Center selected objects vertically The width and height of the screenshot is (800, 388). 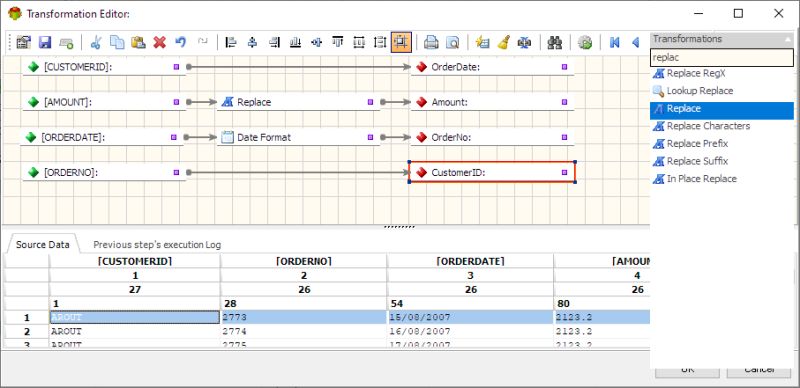(x=316, y=42)
